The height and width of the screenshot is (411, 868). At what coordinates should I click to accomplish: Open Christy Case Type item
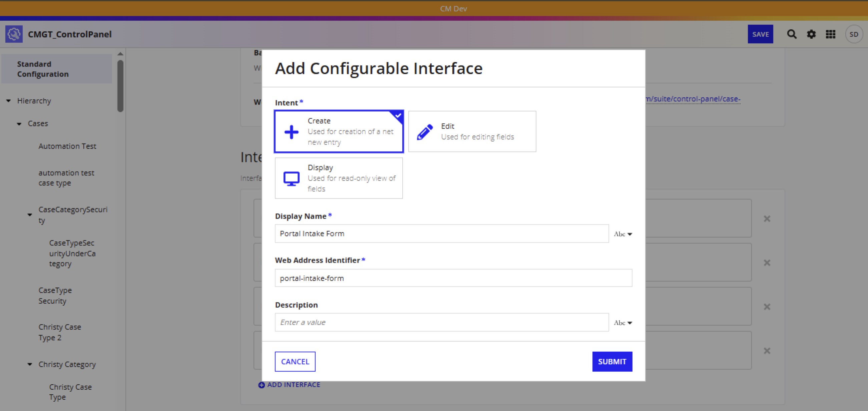coord(70,392)
